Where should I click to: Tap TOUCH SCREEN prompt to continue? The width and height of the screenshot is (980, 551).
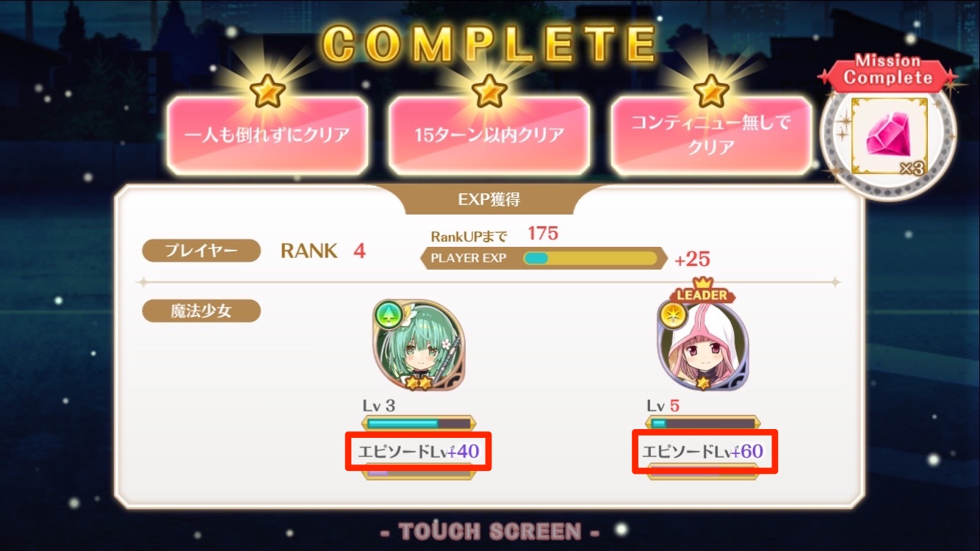(490, 530)
